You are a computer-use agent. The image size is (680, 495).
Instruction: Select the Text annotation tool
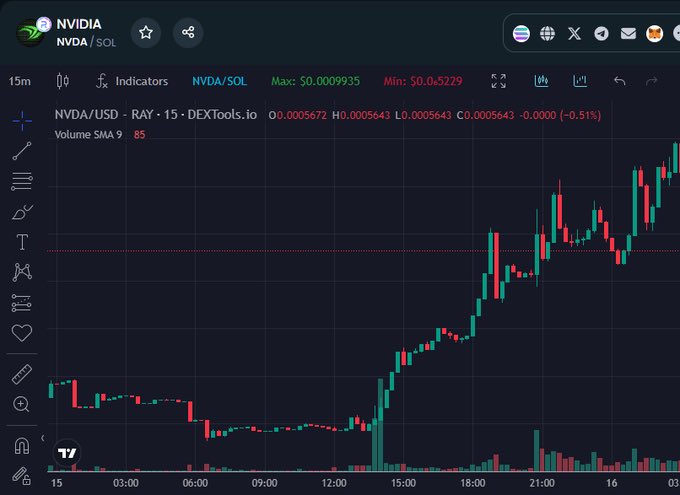pyautogui.click(x=22, y=242)
